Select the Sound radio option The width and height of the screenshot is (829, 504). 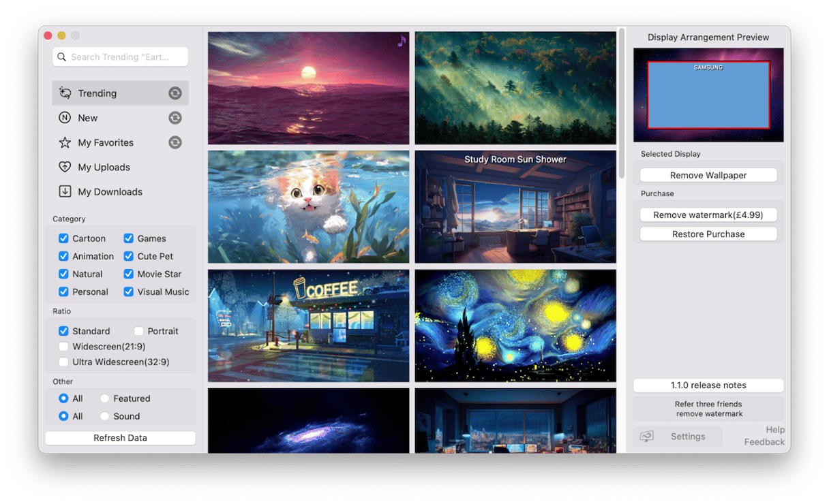(105, 416)
